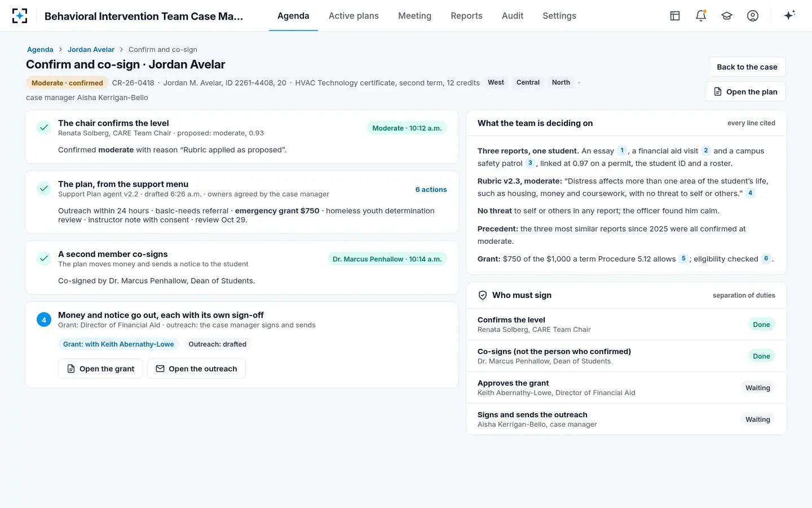Follow the Jordan Avelar breadcrumb link
812x508 pixels.
click(x=91, y=50)
